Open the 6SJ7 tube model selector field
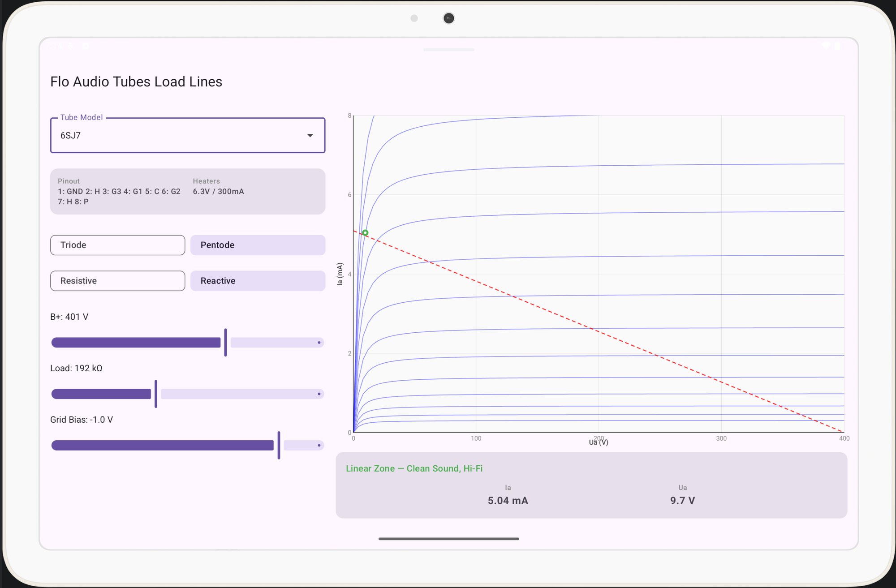The width and height of the screenshot is (896, 588). pyautogui.click(x=188, y=135)
